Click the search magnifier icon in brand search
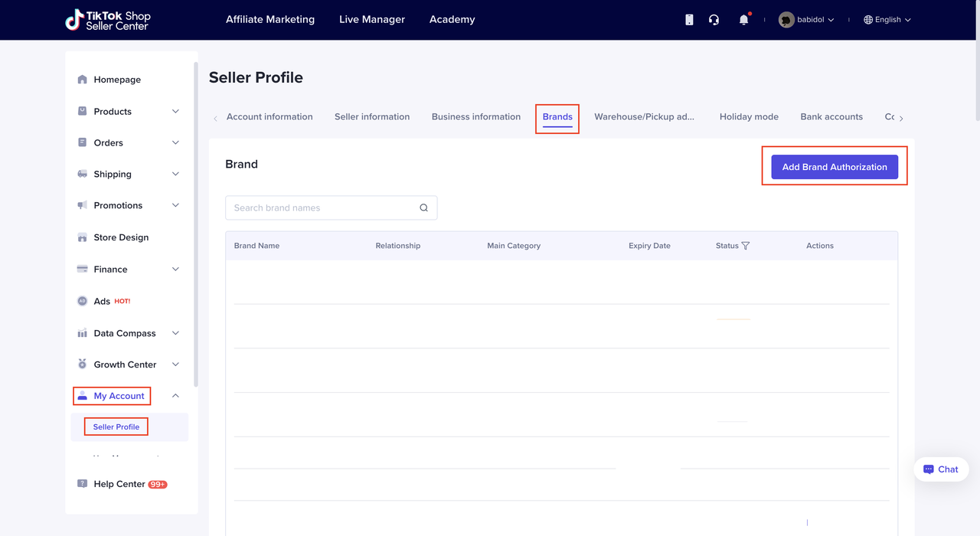The image size is (980, 536). 423,208
